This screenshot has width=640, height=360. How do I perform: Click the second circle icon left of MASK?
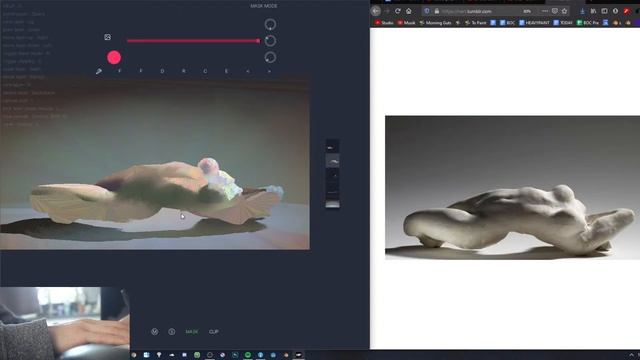(x=172, y=332)
